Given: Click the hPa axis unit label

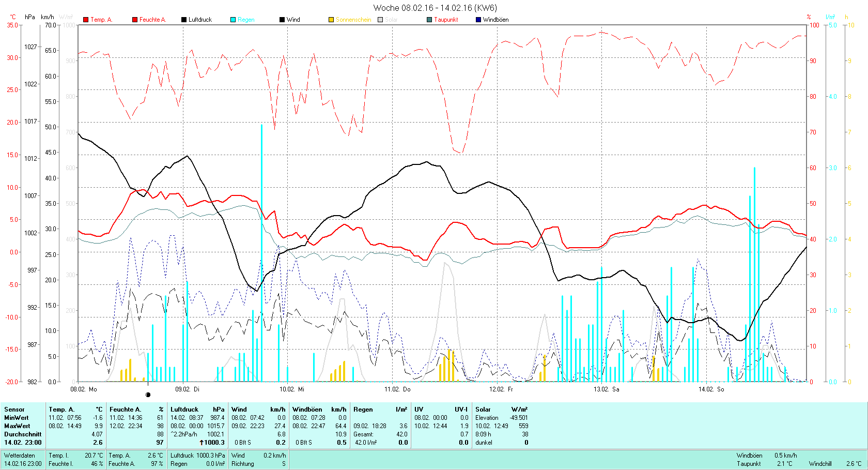Looking at the screenshot, I should click(30, 17).
